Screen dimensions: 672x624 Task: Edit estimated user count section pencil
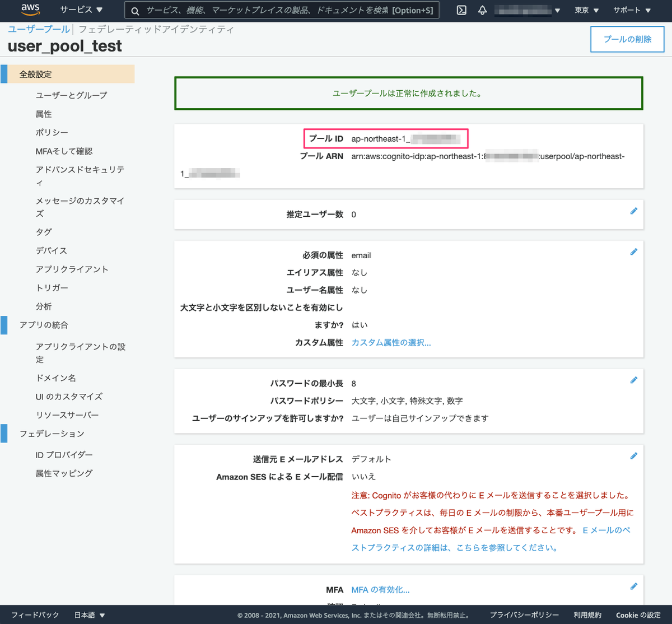point(633,211)
